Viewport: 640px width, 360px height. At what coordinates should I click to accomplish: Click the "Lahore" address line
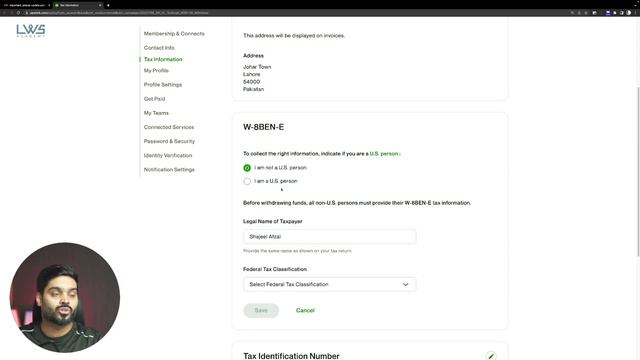pyautogui.click(x=251, y=74)
